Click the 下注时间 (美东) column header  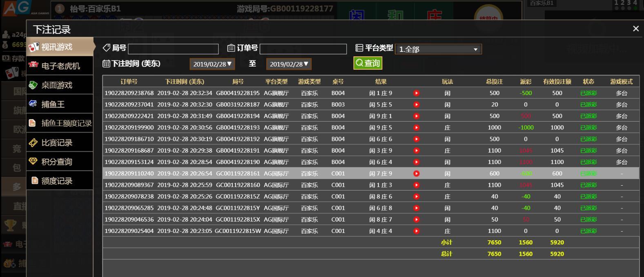(185, 82)
